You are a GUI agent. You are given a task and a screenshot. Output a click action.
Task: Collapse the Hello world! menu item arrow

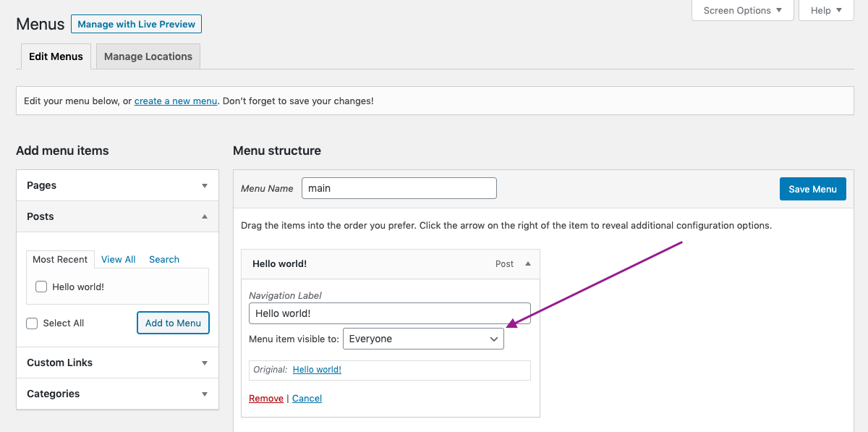[528, 264]
